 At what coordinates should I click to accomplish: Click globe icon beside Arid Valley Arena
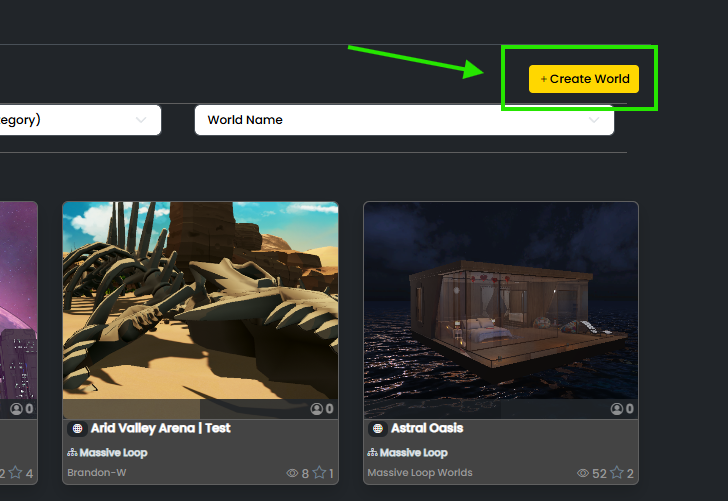point(78,429)
